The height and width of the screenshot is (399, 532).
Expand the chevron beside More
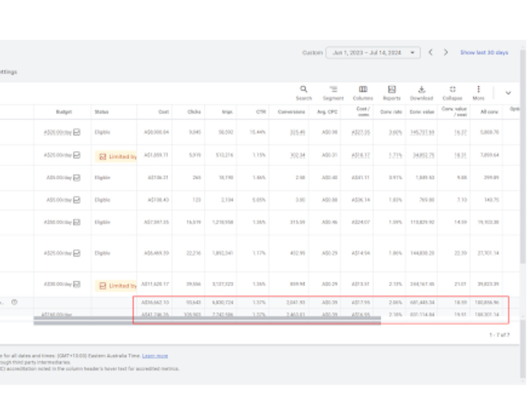pyautogui.click(x=508, y=93)
